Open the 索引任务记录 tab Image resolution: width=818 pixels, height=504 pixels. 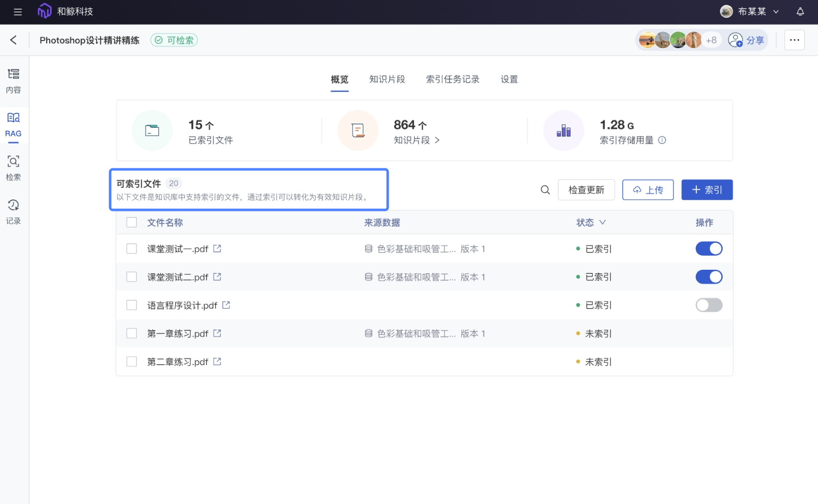click(x=452, y=79)
